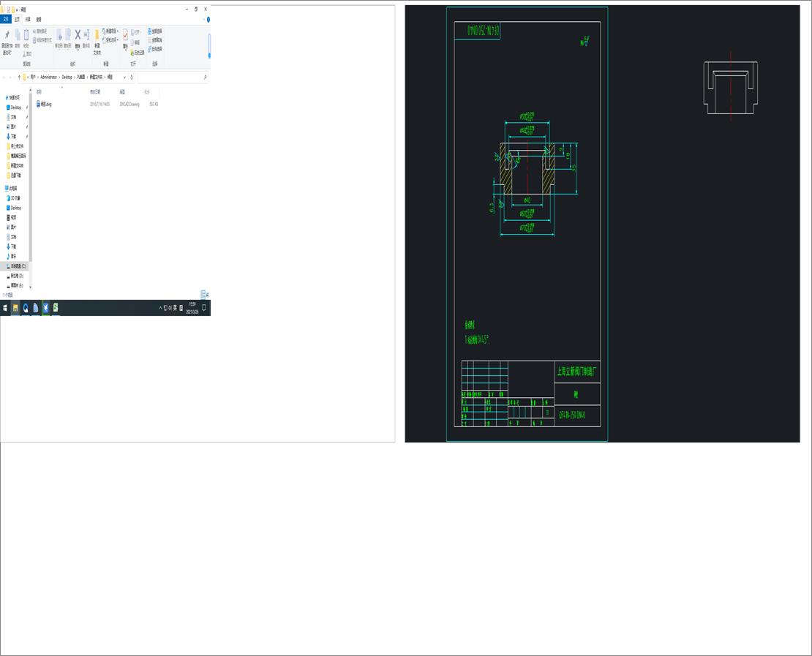This screenshot has width=812, height=656.
Task: Click Select all in the ribbon
Action: click(155, 31)
